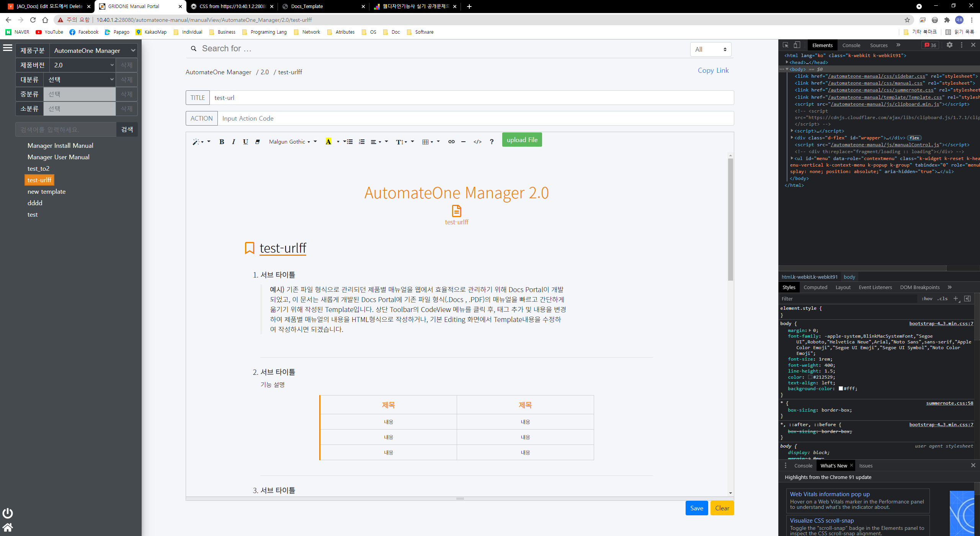
Task: Expand the All search filter dropdown
Action: click(x=710, y=49)
